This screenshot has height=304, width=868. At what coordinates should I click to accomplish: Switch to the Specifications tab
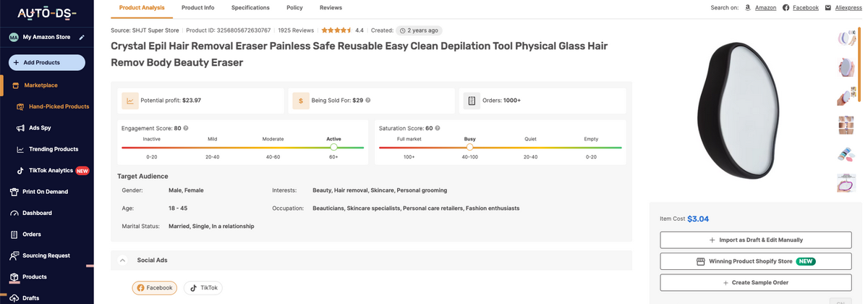[250, 8]
